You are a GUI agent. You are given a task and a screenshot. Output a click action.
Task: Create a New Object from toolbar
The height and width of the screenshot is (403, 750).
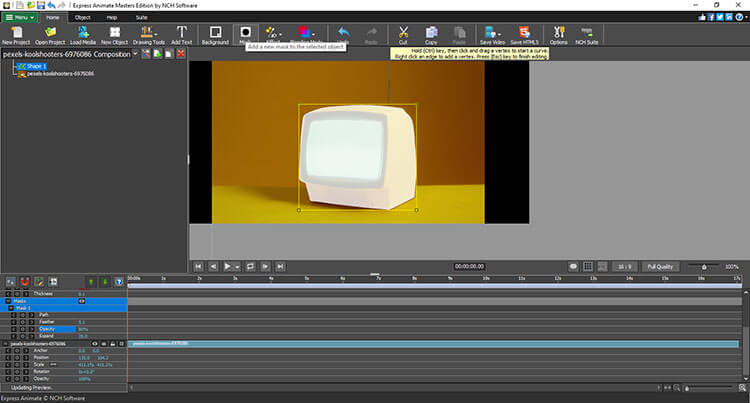114,35
